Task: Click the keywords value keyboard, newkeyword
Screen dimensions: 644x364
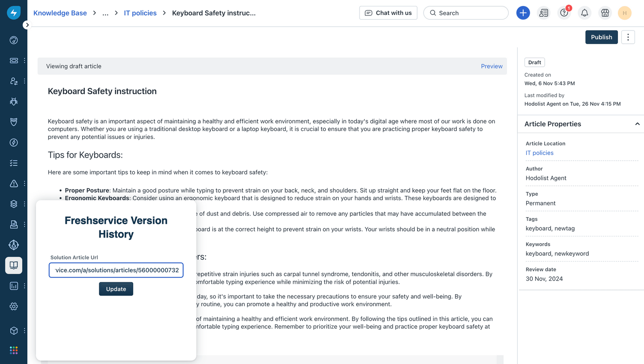Action: [x=557, y=254]
